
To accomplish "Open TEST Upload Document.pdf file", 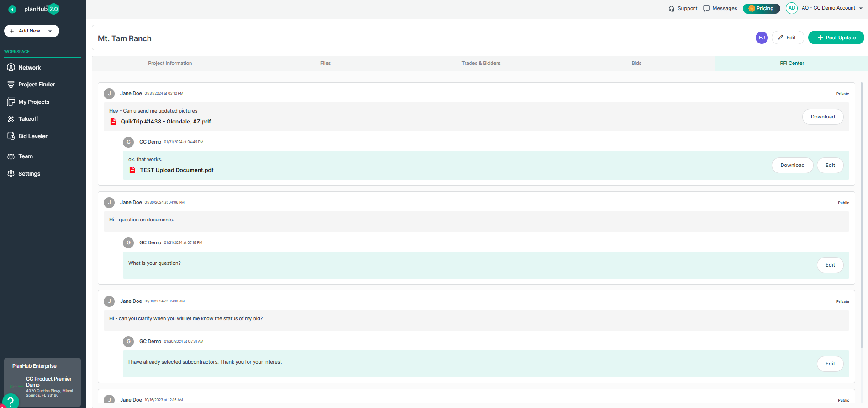I will click(177, 170).
